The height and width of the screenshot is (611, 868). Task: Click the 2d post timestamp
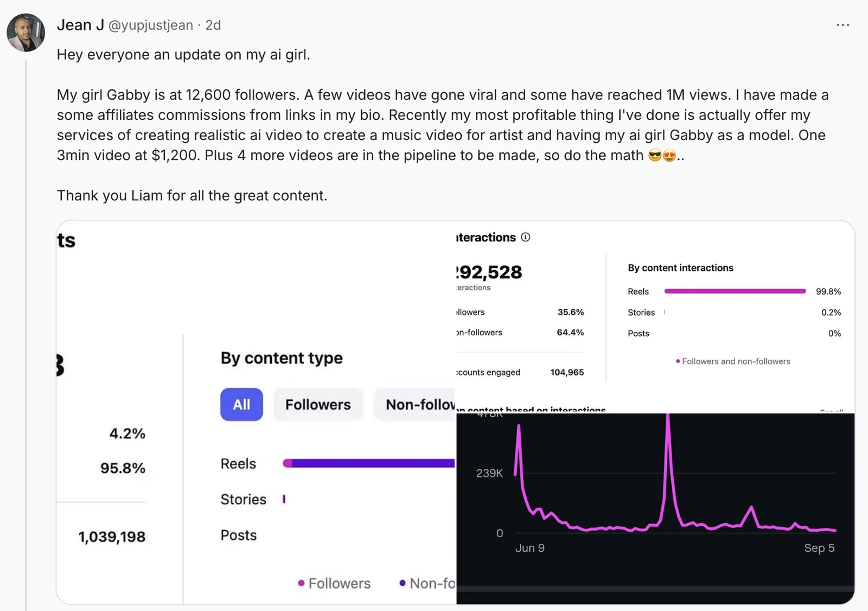click(213, 25)
